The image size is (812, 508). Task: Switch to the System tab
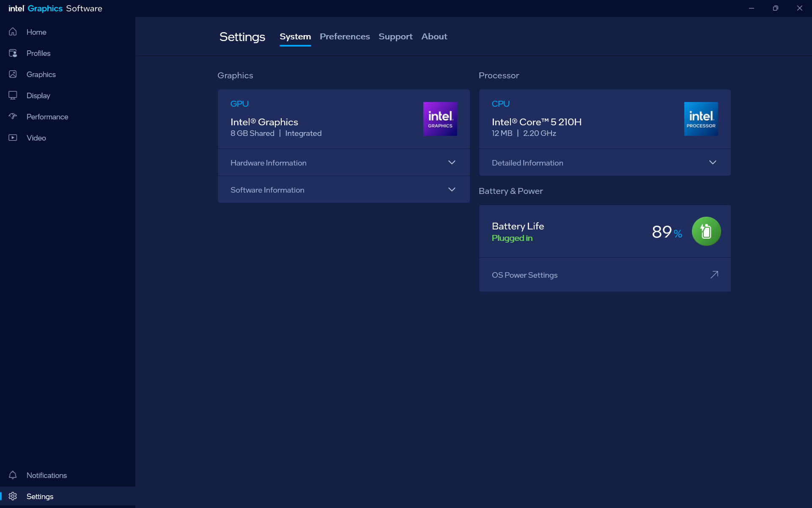pos(295,37)
